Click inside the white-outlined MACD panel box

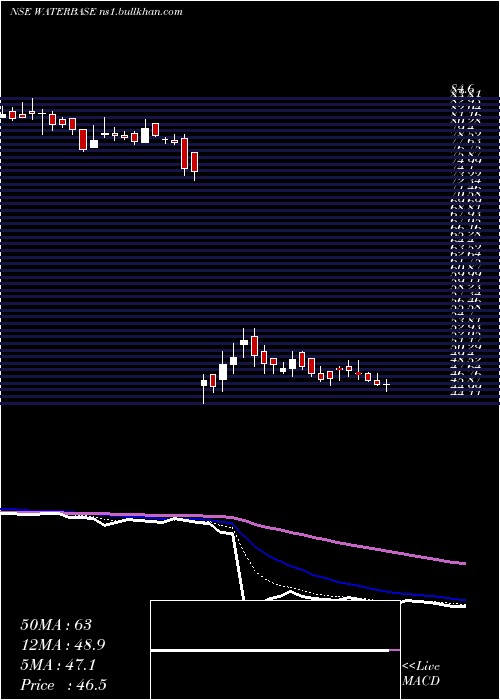coord(275,650)
